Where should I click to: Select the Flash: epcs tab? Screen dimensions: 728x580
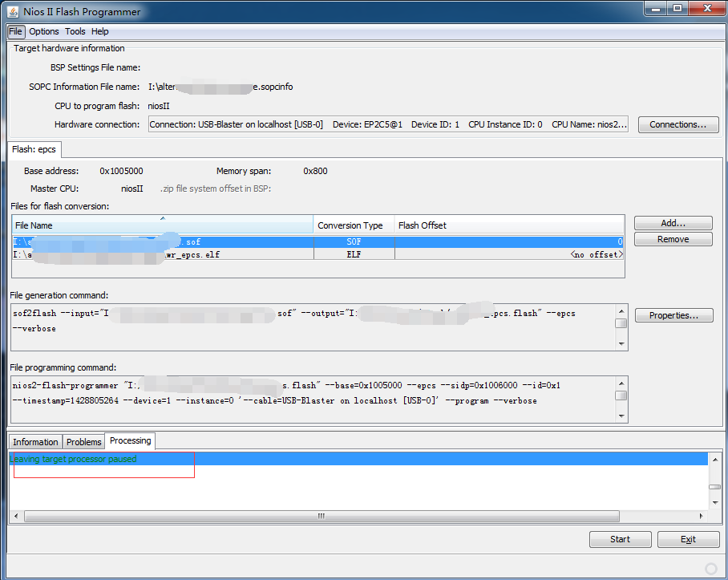pos(34,149)
